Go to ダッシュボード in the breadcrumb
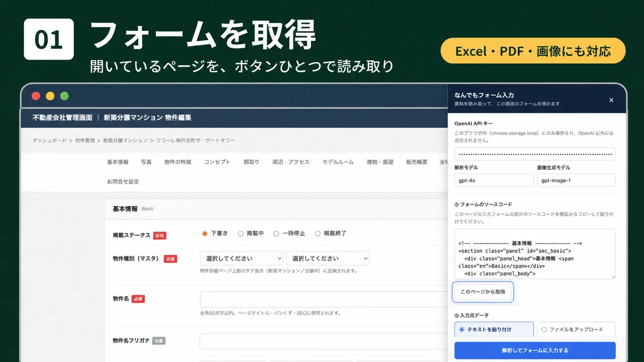The width and height of the screenshot is (644, 362). click(x=49, y=141)
